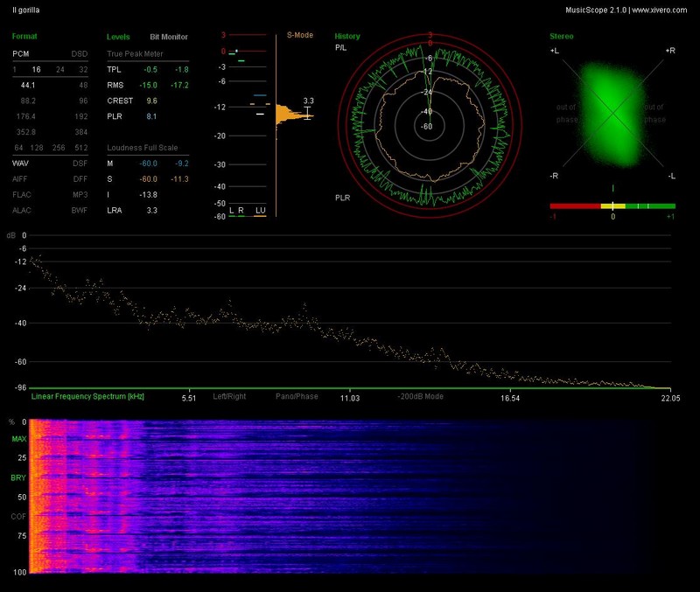This screenshot has height=592, width=700.
Task: Click the red segment of the correlation bar
Action: 576,206
